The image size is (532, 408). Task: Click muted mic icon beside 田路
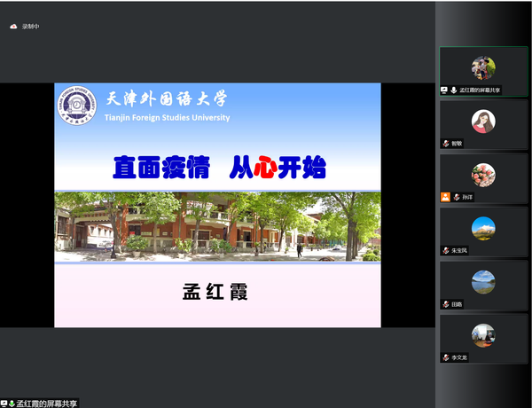point(446,304)
